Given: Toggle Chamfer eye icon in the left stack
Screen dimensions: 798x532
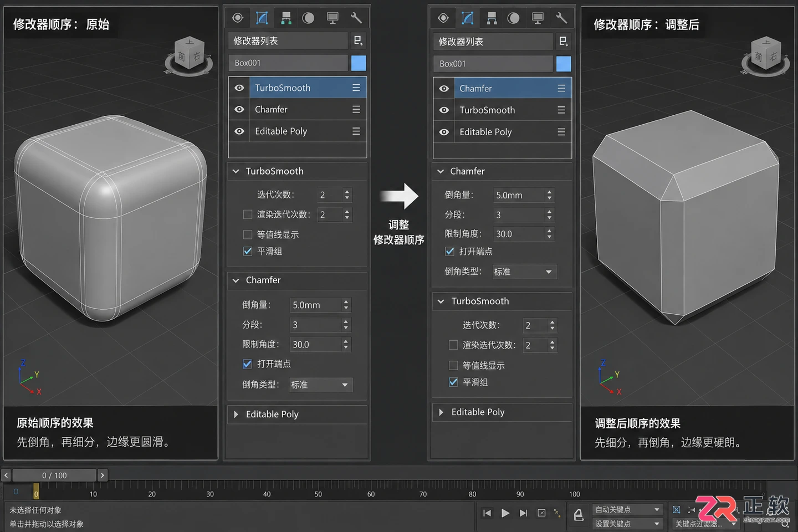Looking at the screenshot, I should 239,109.
